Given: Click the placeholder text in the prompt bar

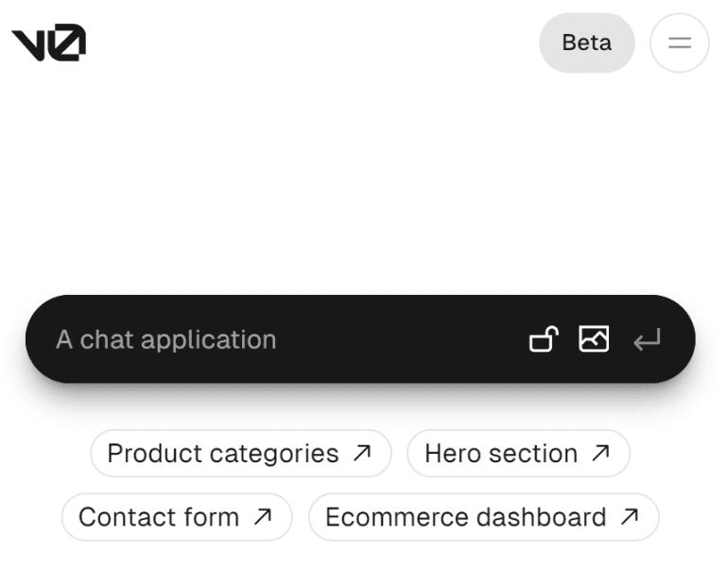Looking at the screenshot, I should (x=166, y=339).
